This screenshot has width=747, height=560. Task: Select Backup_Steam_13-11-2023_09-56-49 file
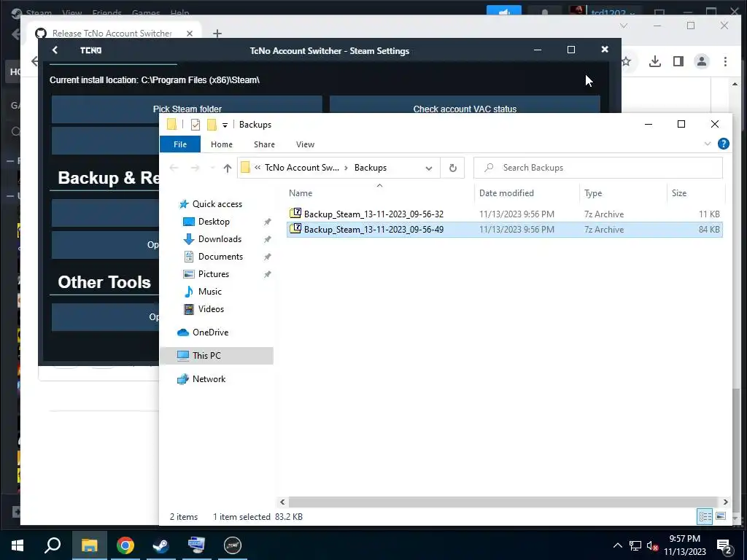coord(373,230)
